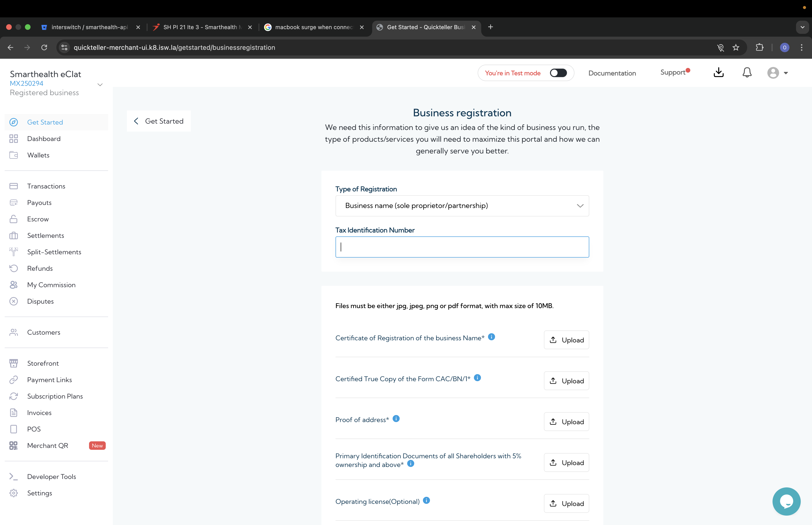The width and height of the screenshot is (812, 525).
Task: Open the Documentation link
Action: (x=612, y=73)
